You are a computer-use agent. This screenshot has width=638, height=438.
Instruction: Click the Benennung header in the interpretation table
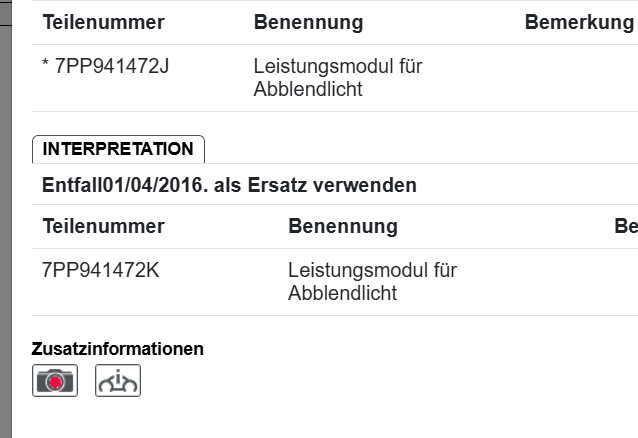pos(342,226)
